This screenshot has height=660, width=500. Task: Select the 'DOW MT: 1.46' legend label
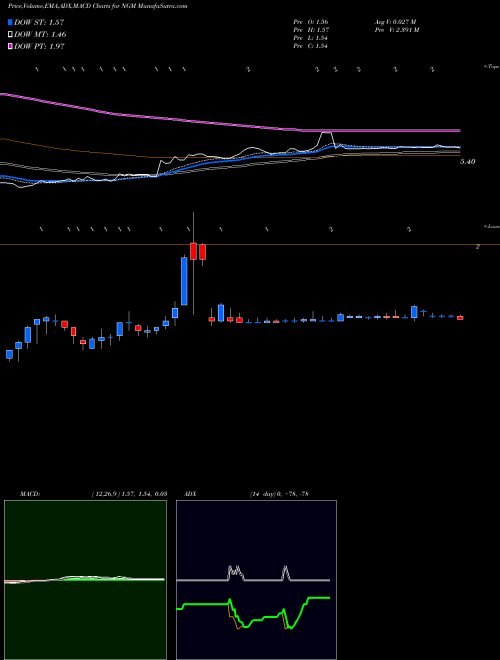[40, 35]
